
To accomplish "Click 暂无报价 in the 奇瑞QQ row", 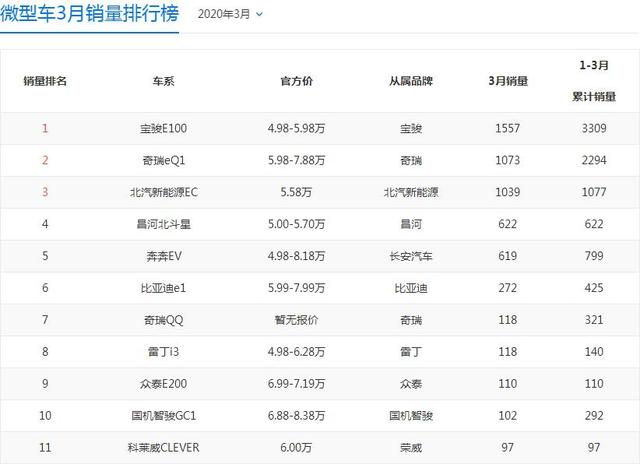I will click(296, 320).
